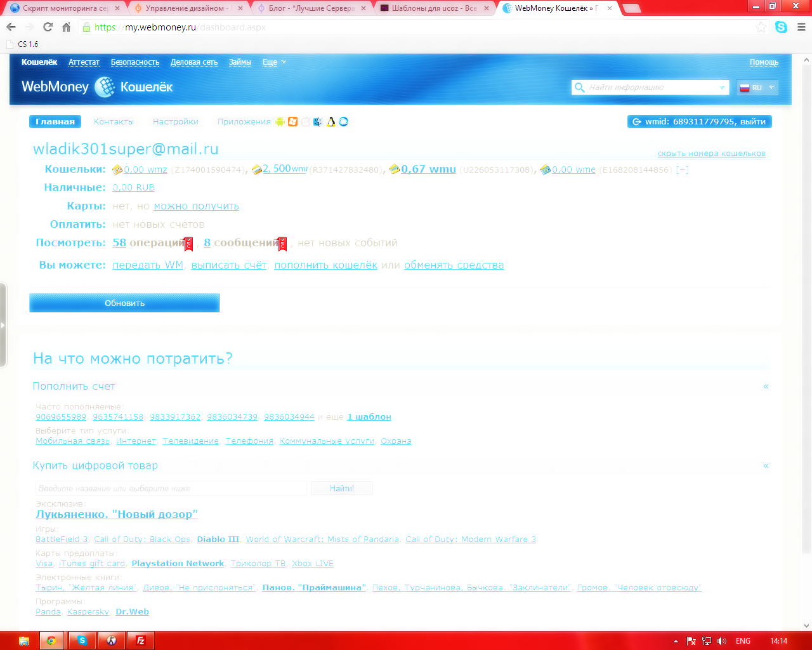Switch to the Главная tab
812x650 pixels.
coord(55,122)
